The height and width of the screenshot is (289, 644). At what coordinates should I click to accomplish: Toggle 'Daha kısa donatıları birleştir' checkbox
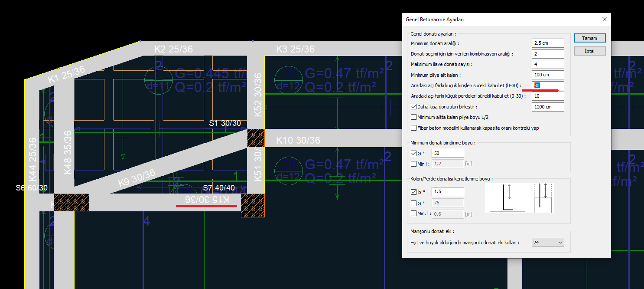(x=413, y=107)
